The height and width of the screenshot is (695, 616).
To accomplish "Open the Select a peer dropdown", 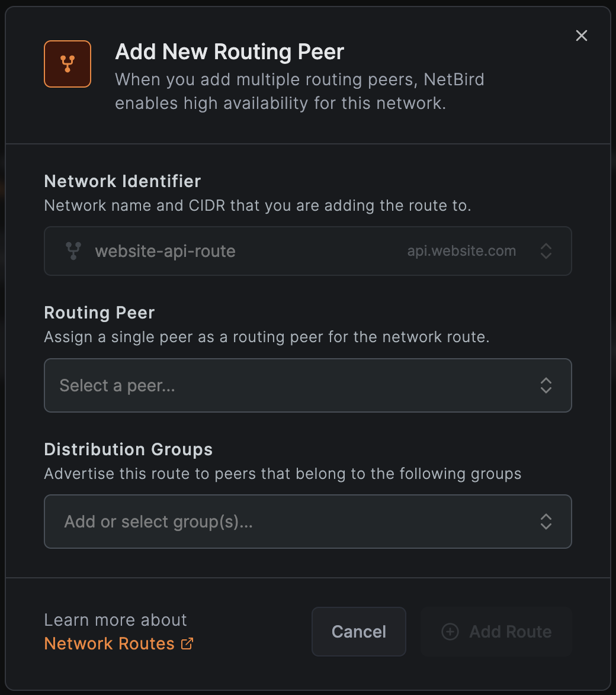I will pyautogui.click(x=308, y=385).
